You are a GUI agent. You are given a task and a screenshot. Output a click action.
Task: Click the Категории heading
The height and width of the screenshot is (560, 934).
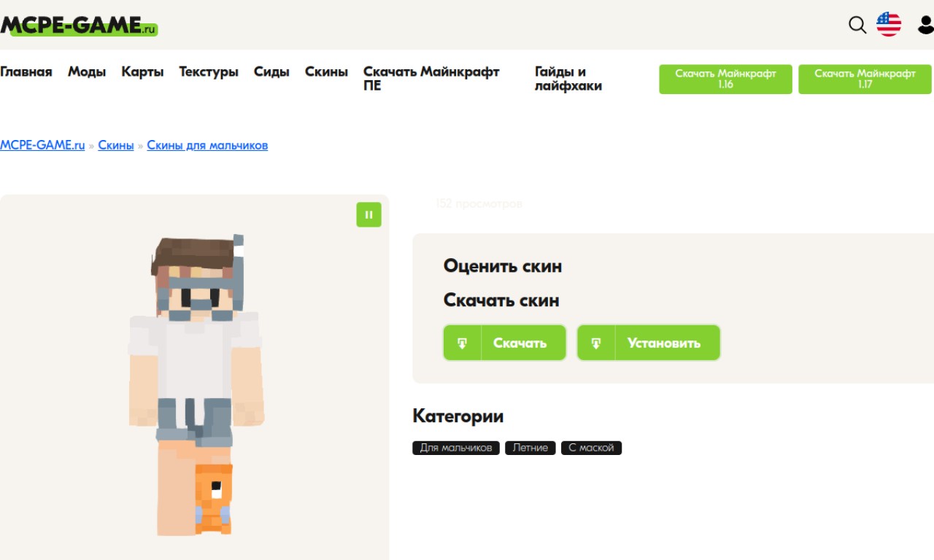point(458,416)
